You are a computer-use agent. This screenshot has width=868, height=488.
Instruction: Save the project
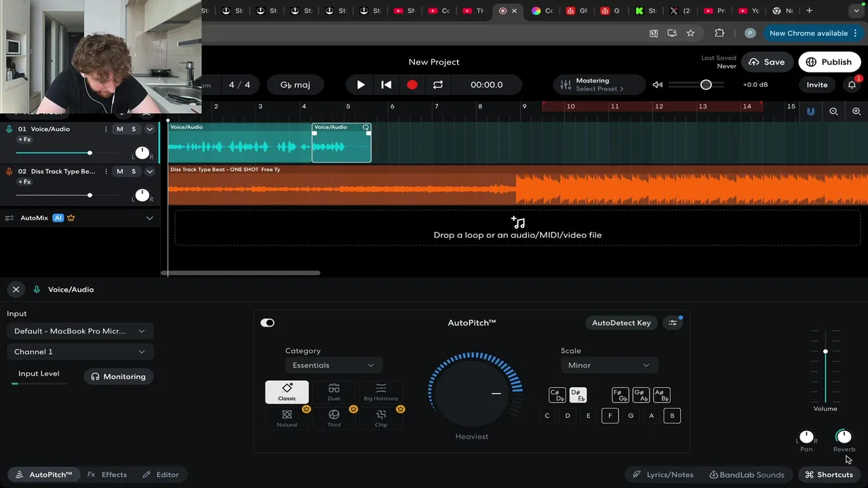[767, 62]
